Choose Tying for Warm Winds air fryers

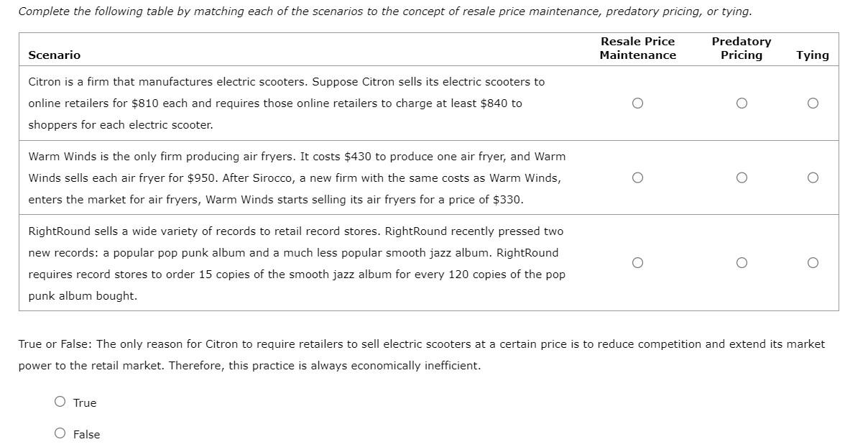[x=813, y=178]
